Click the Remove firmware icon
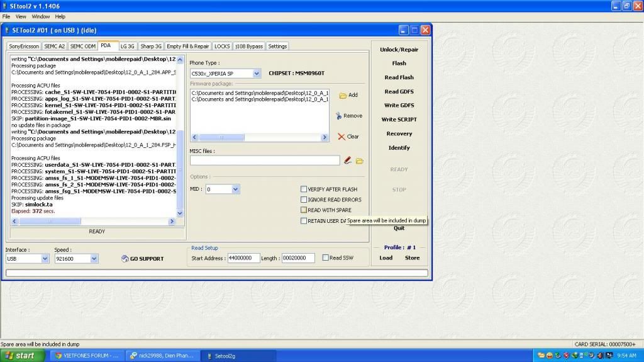Screen dimensions: 644x362 [338, 116]
